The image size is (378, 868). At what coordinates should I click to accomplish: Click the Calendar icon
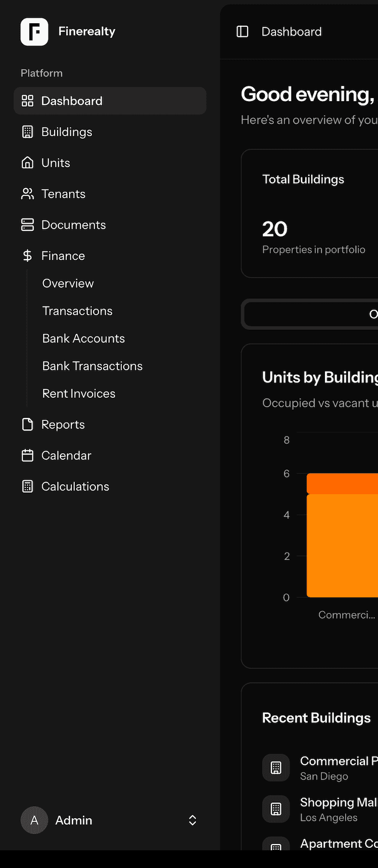[27, 455]
